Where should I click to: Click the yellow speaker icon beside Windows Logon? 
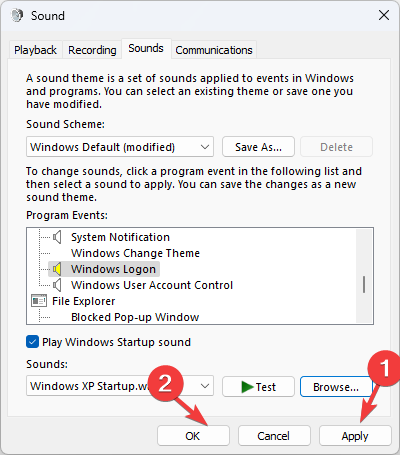coord(57,269)
